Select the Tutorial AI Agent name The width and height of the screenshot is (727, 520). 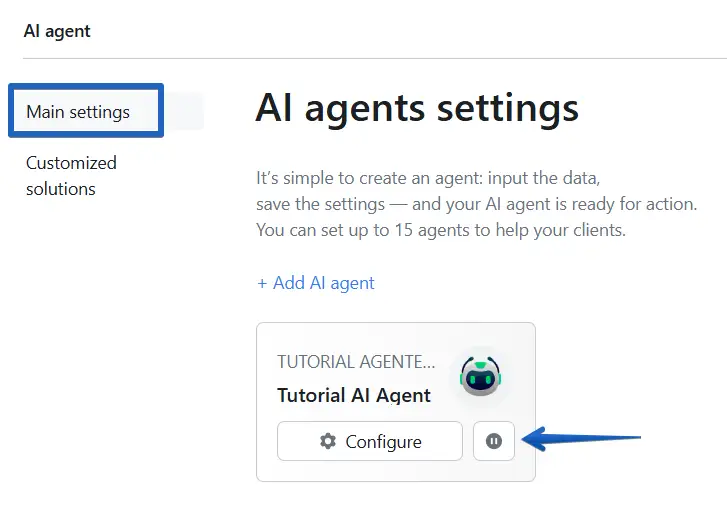click(x=354, y=395)
